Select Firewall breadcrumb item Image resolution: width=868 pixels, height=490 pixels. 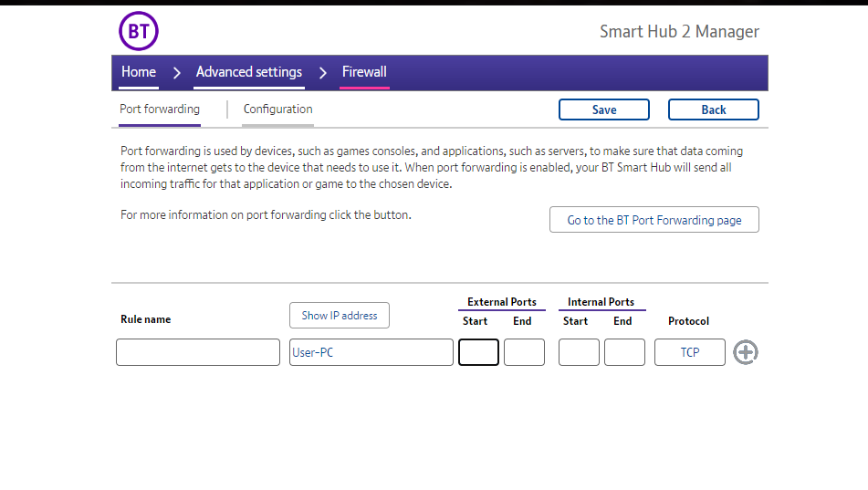[364, 72]
